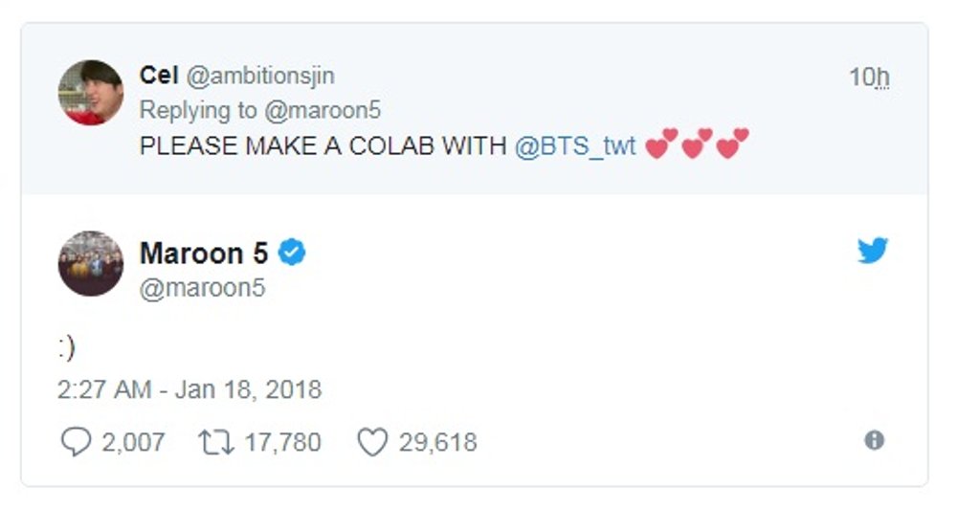Open the tweet info circle icon

click(874, 440)
